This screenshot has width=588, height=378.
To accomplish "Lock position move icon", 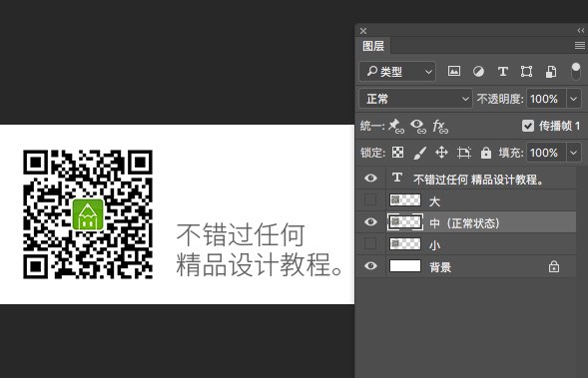I will (441, 153).
